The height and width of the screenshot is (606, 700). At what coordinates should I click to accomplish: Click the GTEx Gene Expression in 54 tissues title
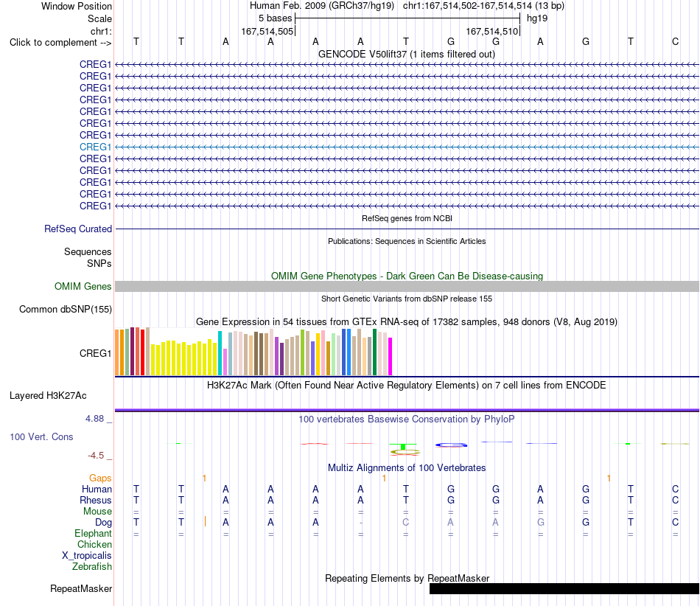406,321
